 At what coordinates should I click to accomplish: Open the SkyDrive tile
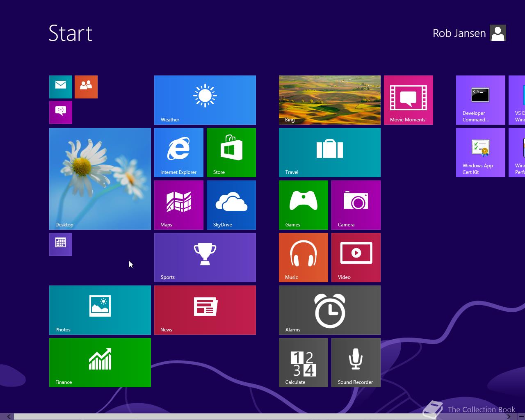point(231,205)
